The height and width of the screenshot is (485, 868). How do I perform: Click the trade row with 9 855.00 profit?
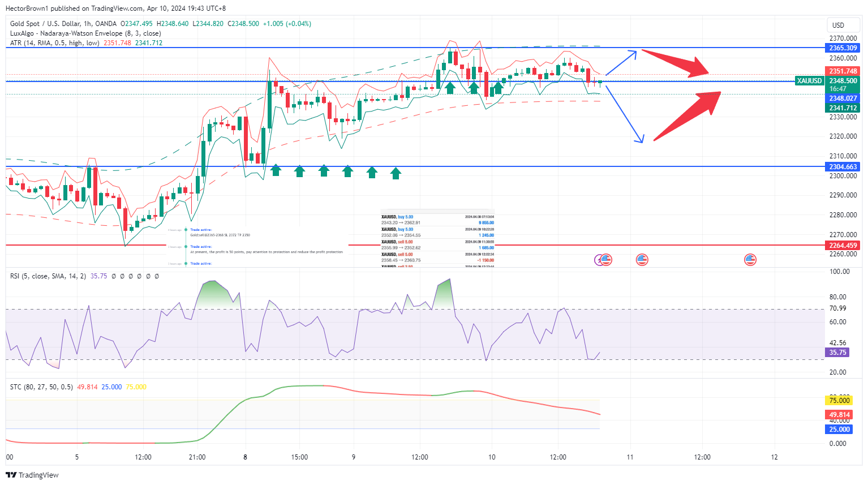437,220
